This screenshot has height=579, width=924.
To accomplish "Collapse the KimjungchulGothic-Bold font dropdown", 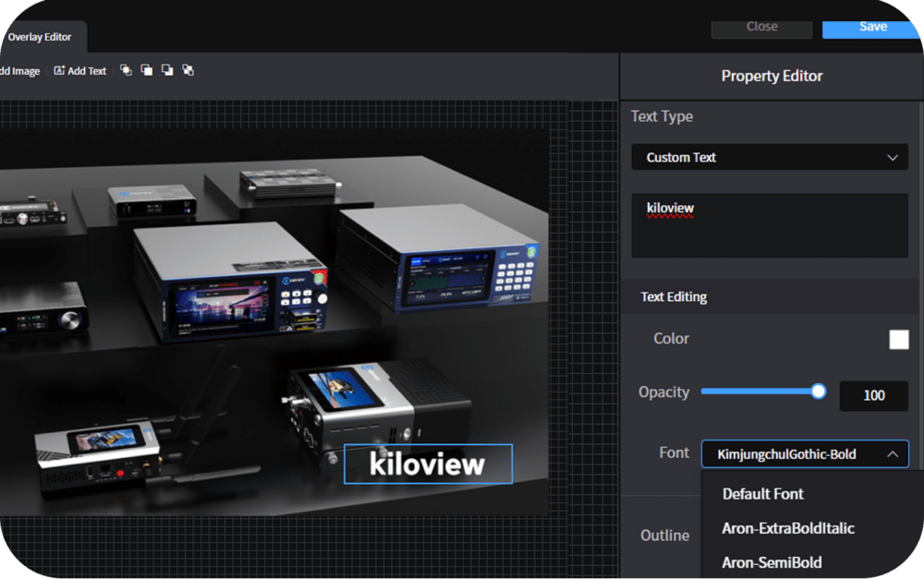I will click(804, 453).
